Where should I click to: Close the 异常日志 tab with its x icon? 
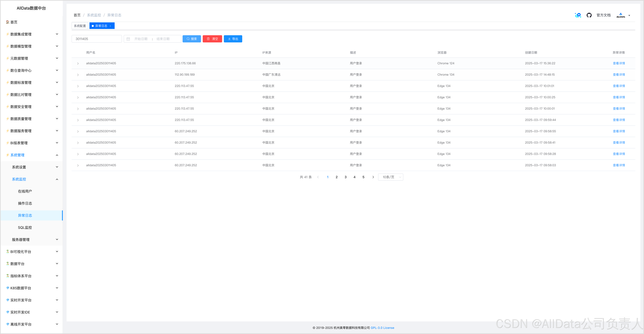point(110,26)
